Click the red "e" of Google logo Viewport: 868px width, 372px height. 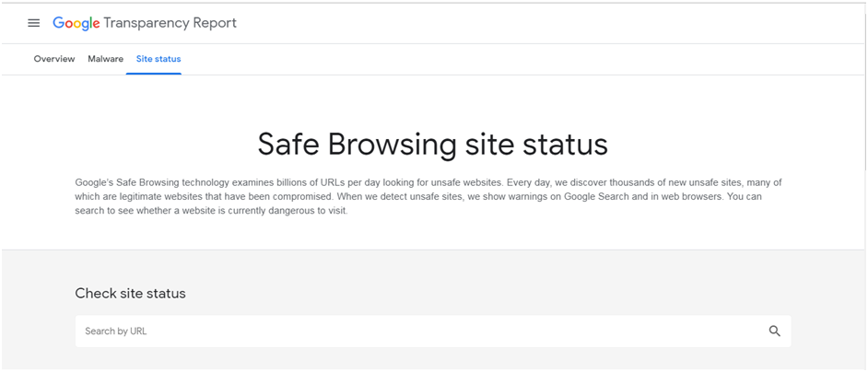(97, 24)
